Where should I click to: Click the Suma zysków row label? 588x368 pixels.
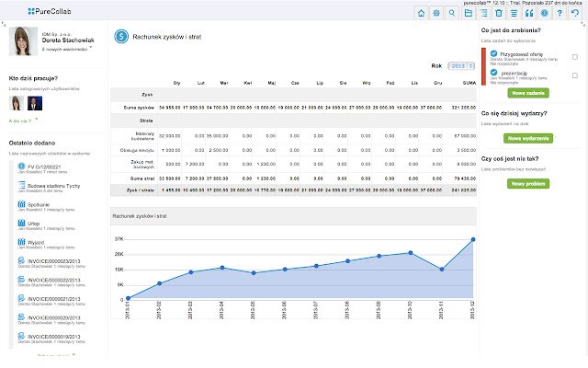(x=139, y=108)
